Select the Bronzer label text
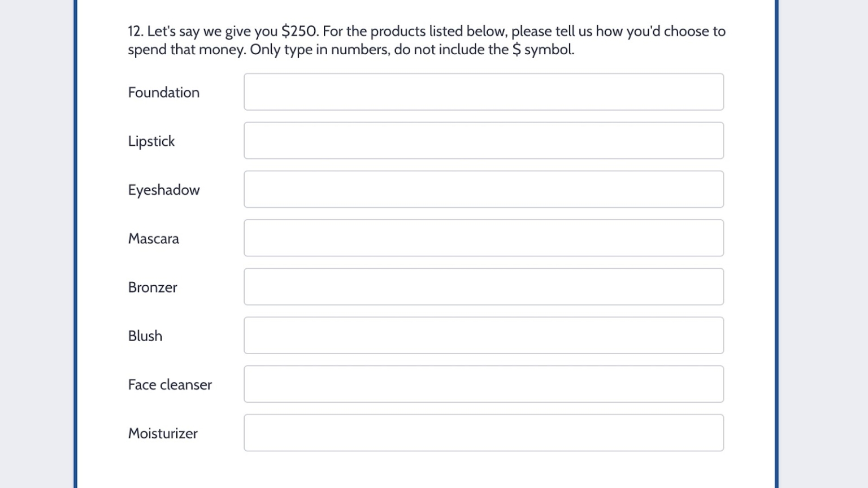The width and height of the screenshot is (868, 488). (152, 287)
